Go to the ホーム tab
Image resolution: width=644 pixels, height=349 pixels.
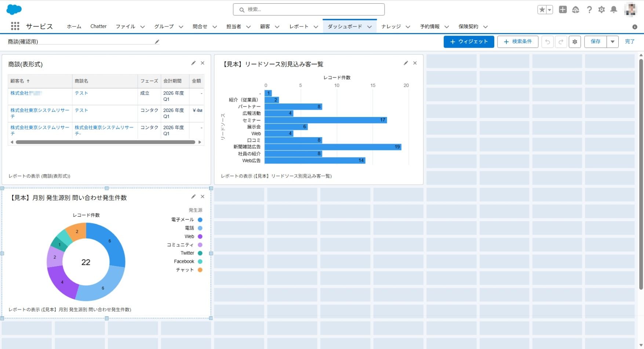tap(74, 26)
